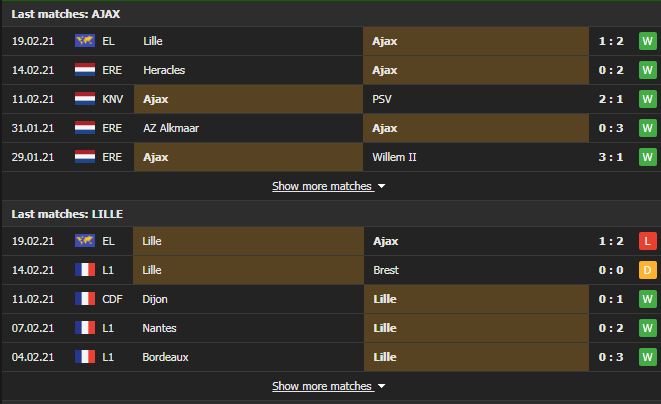Click the date 04.02.21
661x404 pixels.
33,357
